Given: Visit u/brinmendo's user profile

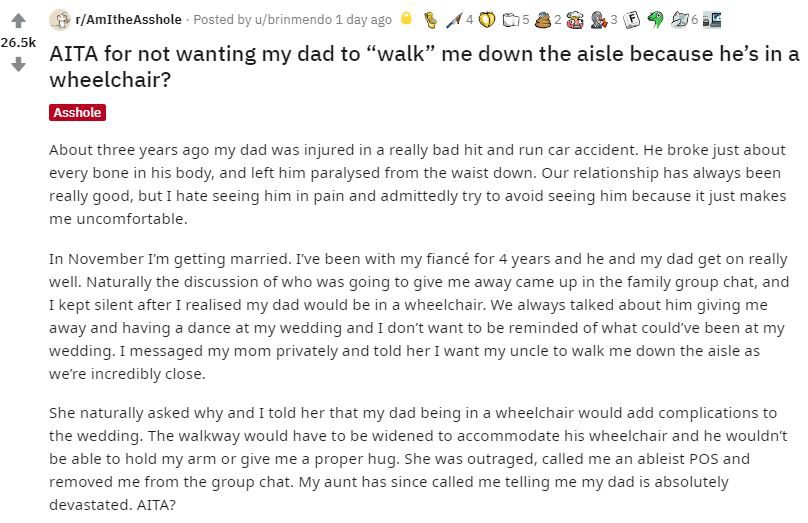Looking at the screenshot, I should point(293,20).
